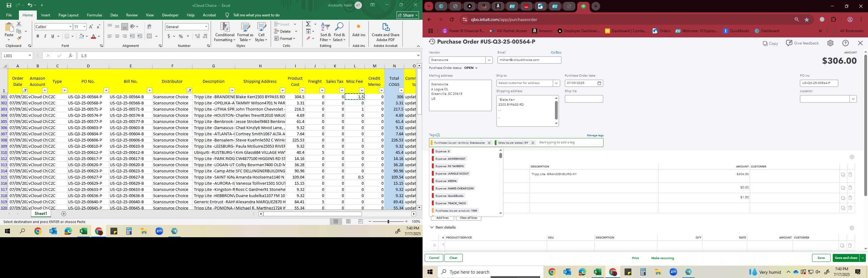This screenshot has width=868, height=278.
Task: Switch Excel to Normal view
Action: tap(336, 221)
